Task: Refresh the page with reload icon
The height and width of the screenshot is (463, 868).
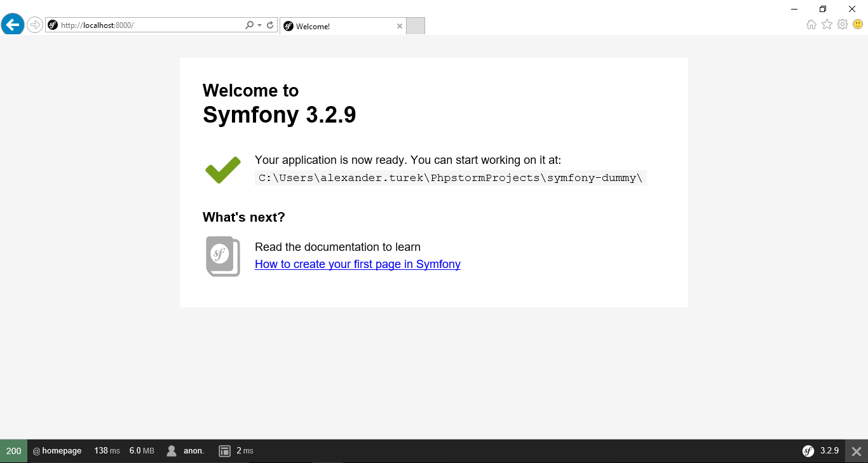Action: pyautogui.click(x=270, y=25)
